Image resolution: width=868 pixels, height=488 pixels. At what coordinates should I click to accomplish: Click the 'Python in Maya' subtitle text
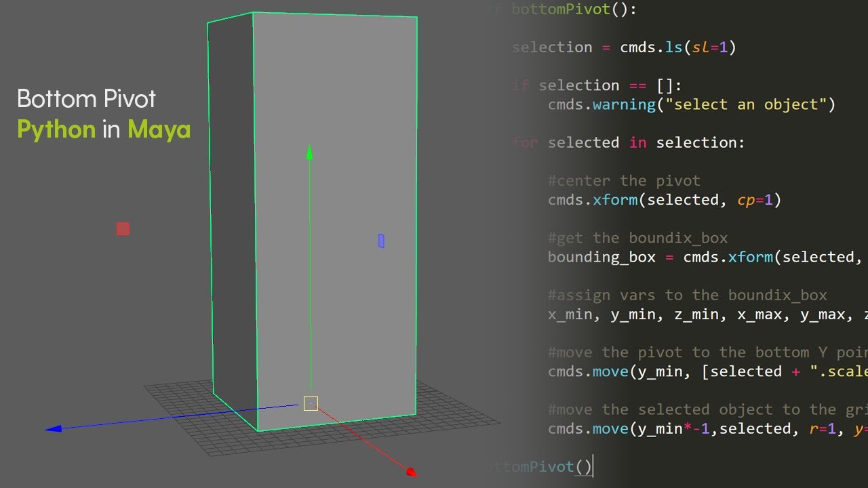click(104, 129)
